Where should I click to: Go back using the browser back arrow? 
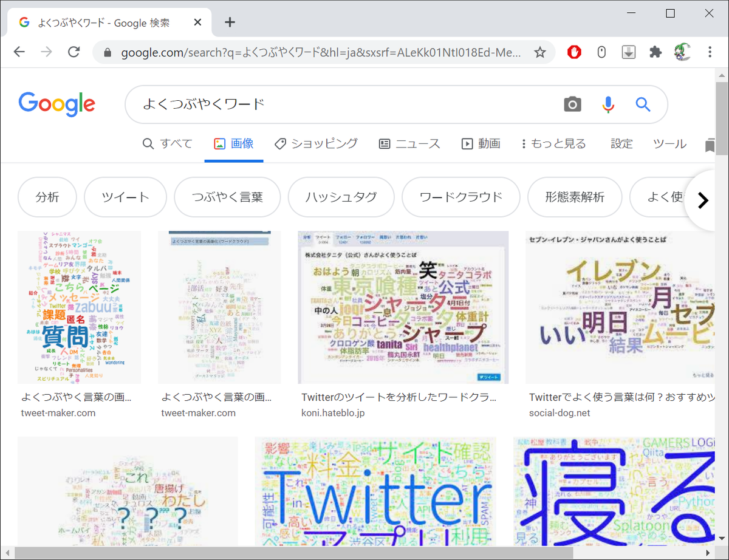[x=19, y=52]
